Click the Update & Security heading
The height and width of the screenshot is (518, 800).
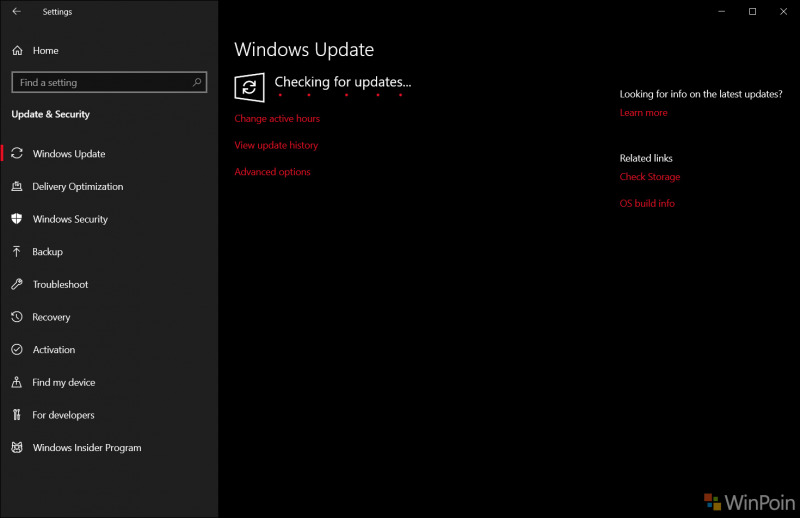pos(51,114)
